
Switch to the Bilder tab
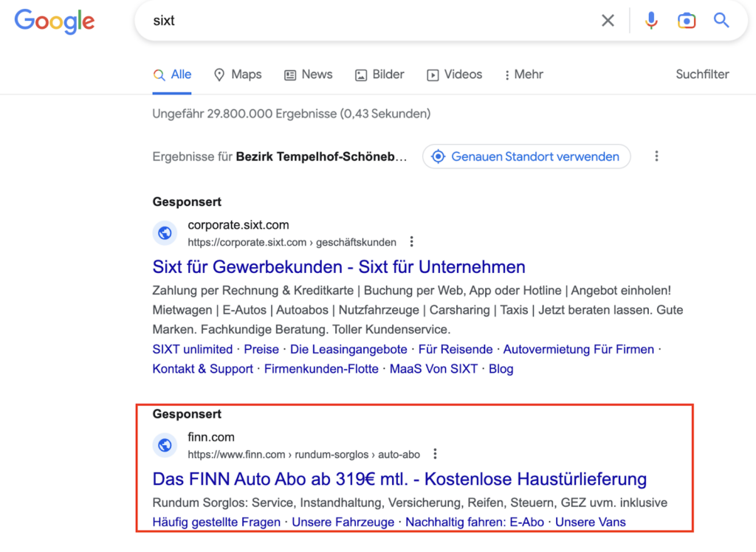pyautogui.click(x=379, y=75)
